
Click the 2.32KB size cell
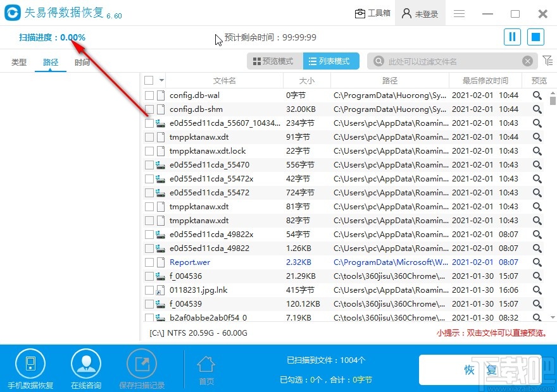299,262
